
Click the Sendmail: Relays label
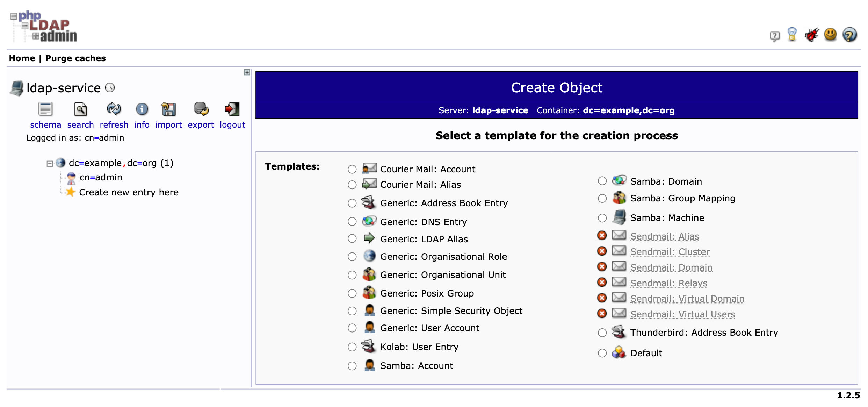coord(669,283)
